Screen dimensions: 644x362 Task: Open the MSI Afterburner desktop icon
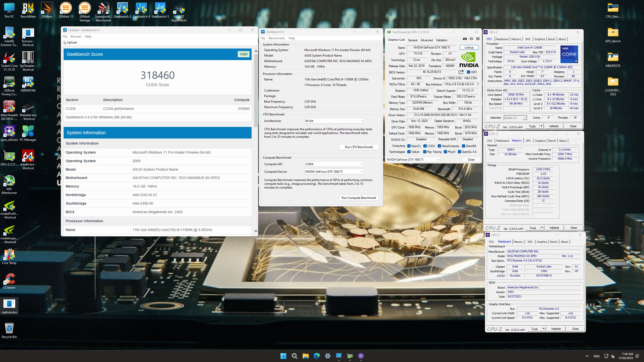click(x=9, y=185)
